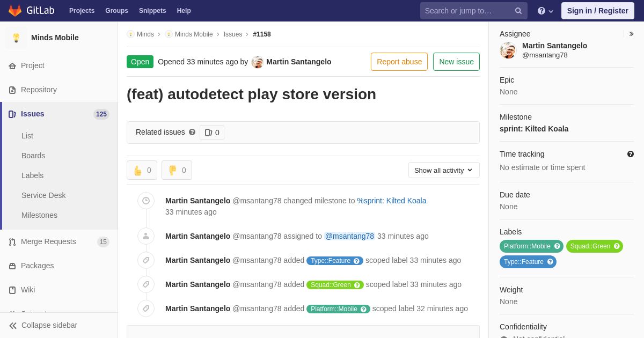This screenshot has width=644, height=338.
Task: Click the Merge Requests icon in sidebar
Action: [12, 242]
